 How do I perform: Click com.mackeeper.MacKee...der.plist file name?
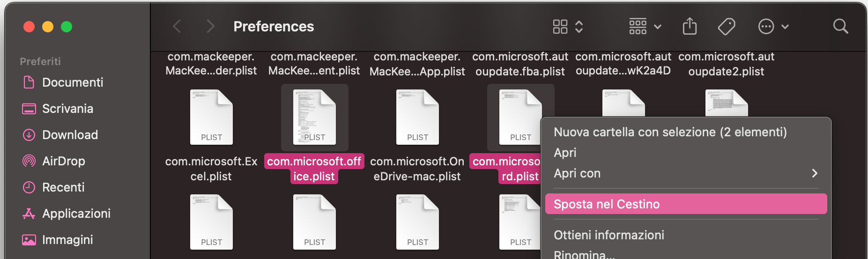[211, 64]
